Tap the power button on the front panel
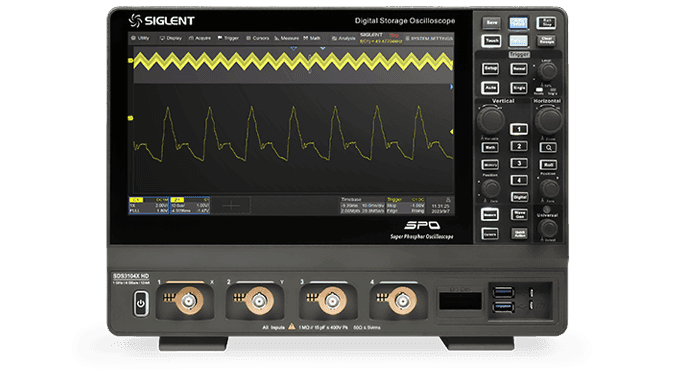675x380 pixels. 141,303
